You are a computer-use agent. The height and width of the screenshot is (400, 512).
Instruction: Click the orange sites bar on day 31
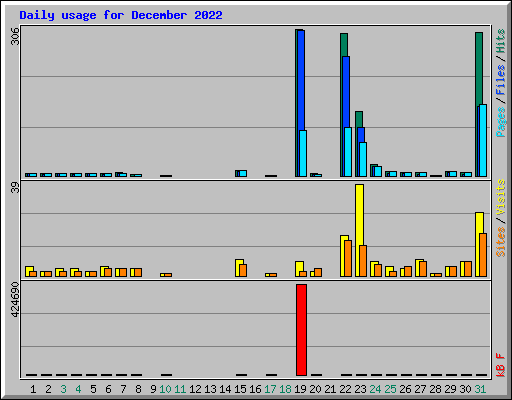[x=483, y=255]
